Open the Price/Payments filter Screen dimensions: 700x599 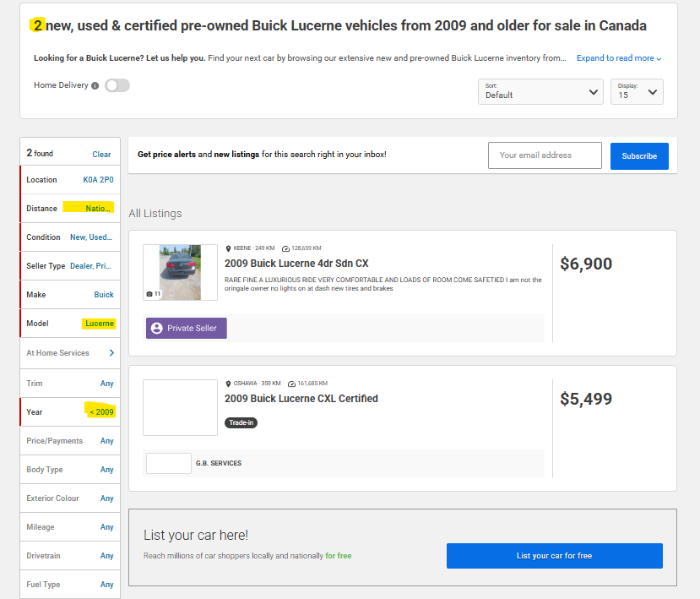pyautogui.click(x=70, y=441)
